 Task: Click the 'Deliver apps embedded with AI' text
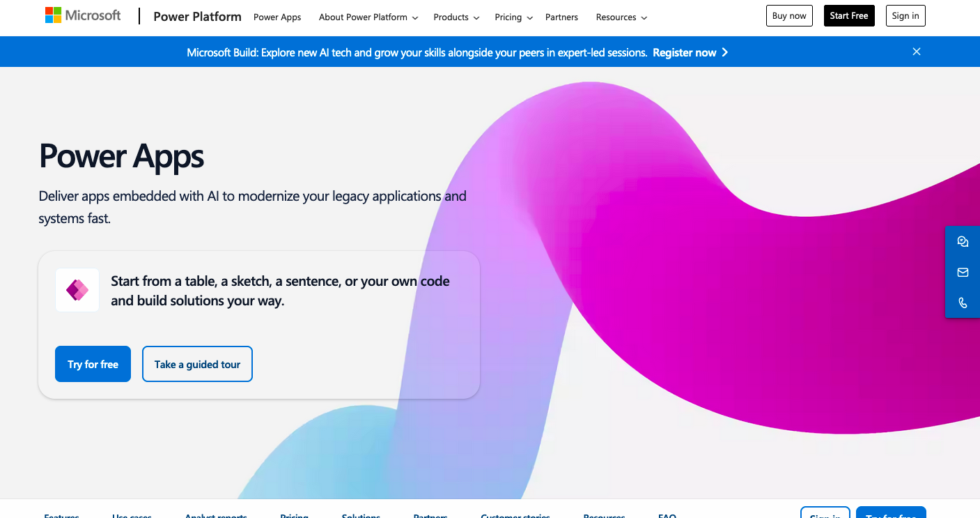[253, 207]
